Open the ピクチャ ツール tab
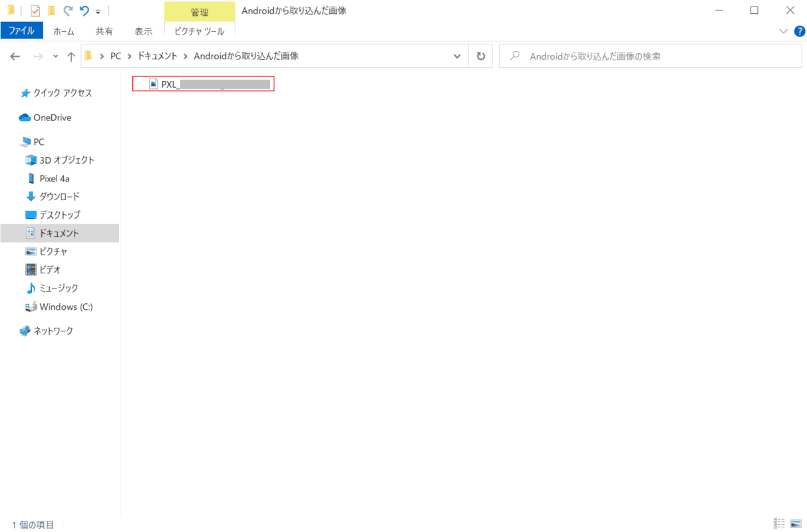 pyautogui.click(x=200, y=31)
